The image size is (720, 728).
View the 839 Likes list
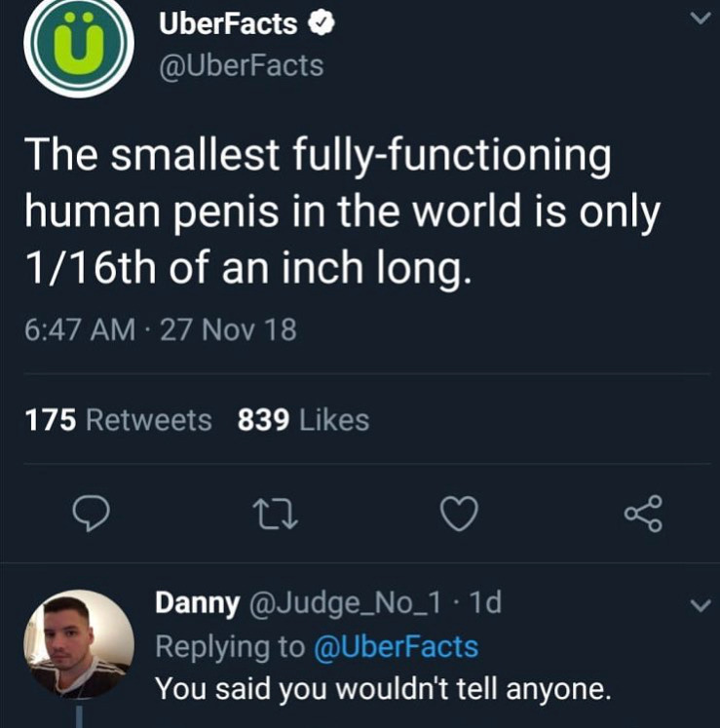pos(303,420)
